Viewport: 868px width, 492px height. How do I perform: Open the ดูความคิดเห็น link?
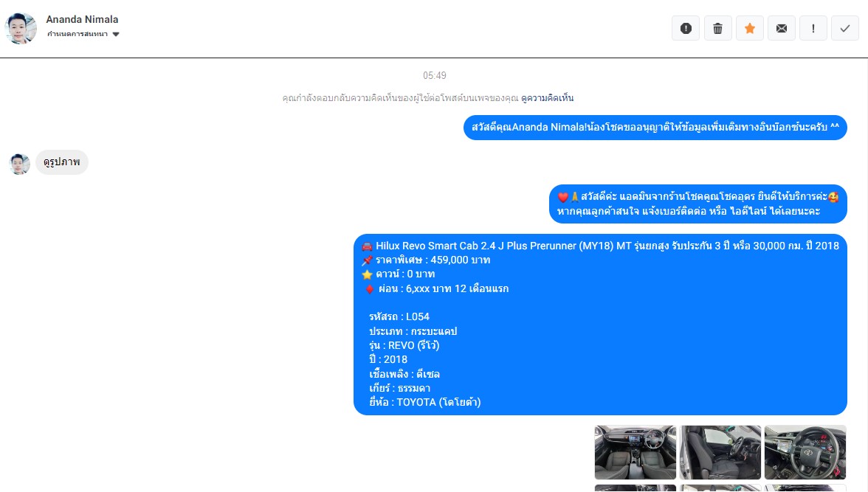[x=547, y=98]
